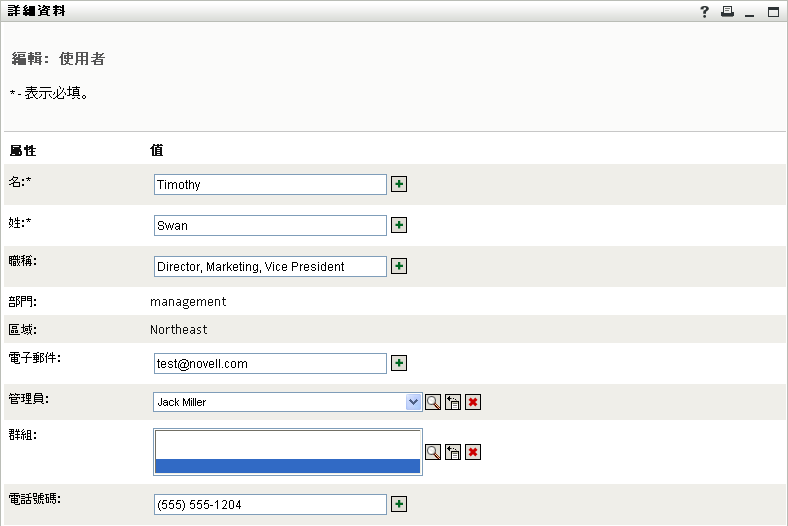This screenshot has width=788, height=526.
Task: Add another value beside the title field
Action: (399, 267)
